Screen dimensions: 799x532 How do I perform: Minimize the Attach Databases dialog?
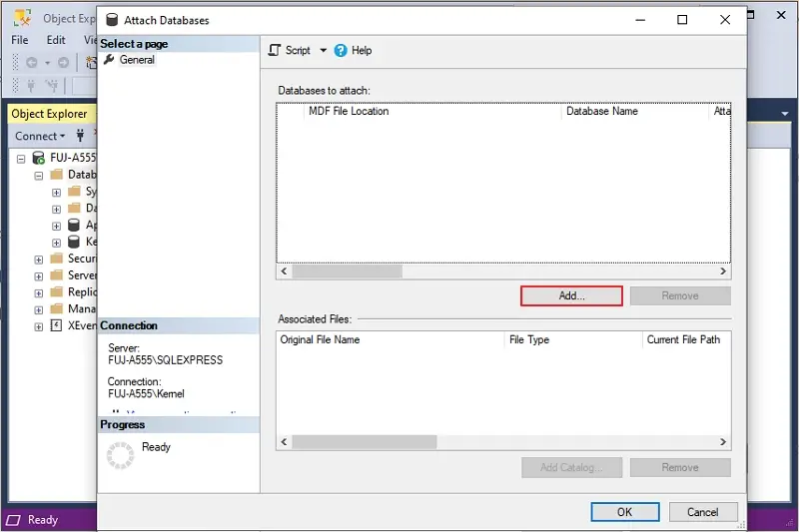(640, 20)
